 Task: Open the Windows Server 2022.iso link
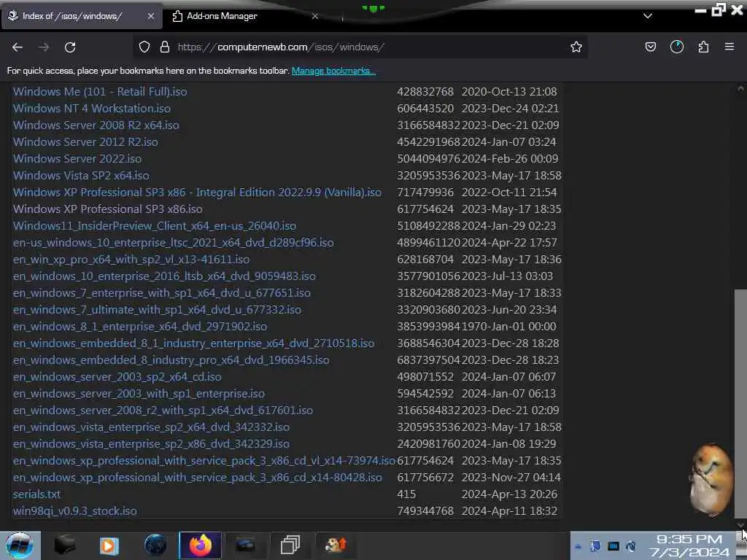pyautogui.click(x=77, y=158)
